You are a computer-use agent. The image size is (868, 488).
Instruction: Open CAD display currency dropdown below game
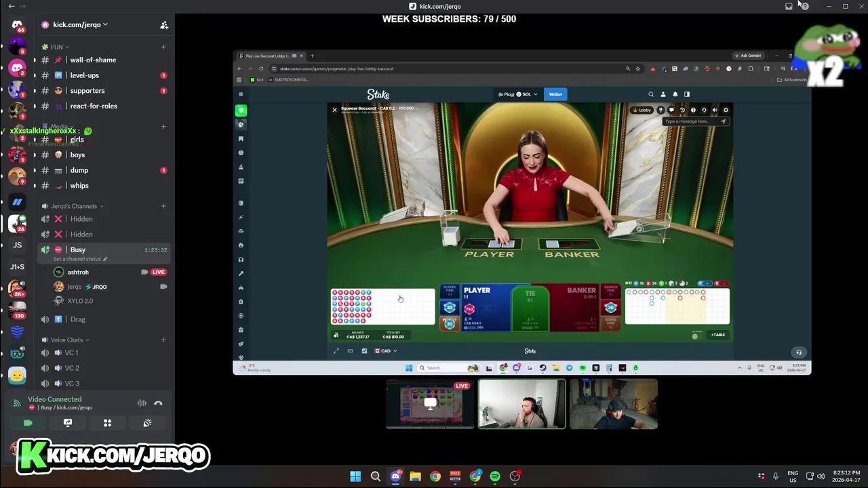pyautogui.click(x=387, y=351)
